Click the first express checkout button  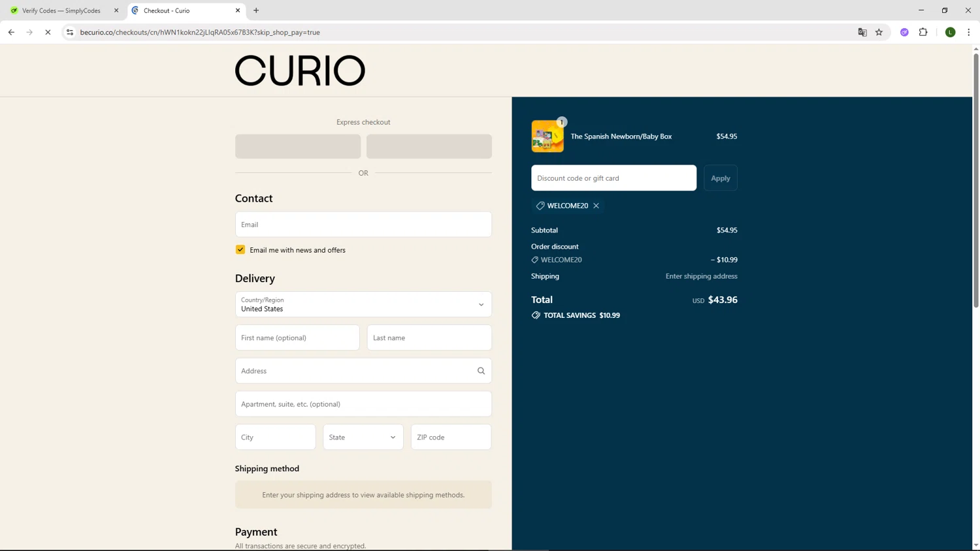(x=298, y=146)
